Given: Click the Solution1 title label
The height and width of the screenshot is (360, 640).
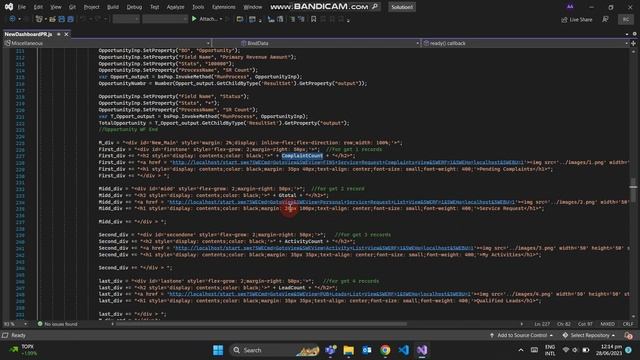Looking at the screenshot, I should [x=402, y=7].
